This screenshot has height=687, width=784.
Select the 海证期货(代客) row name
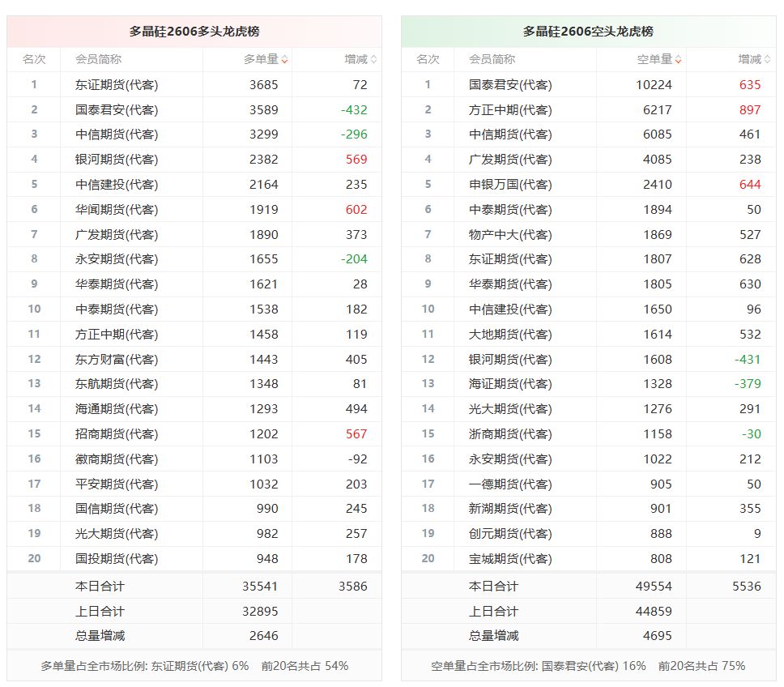(x=510, y=383)
